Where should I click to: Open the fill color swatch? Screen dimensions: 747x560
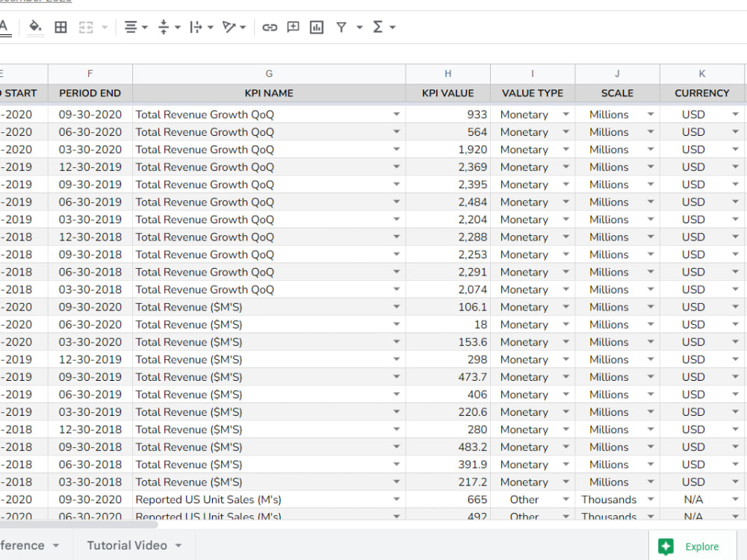click(x=35, y=27)
